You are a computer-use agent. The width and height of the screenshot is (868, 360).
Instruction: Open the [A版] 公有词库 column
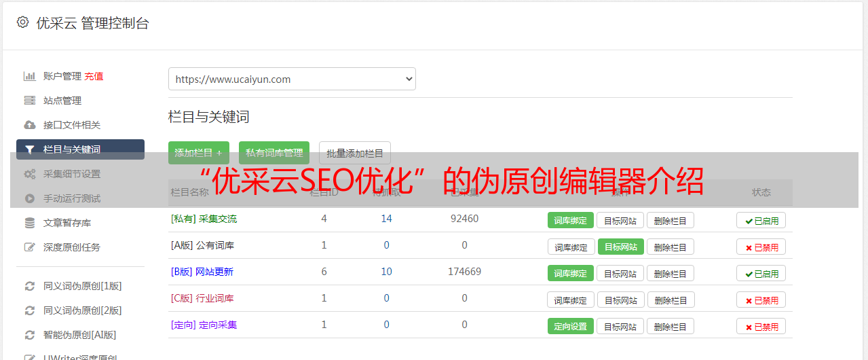coord(202,245)
